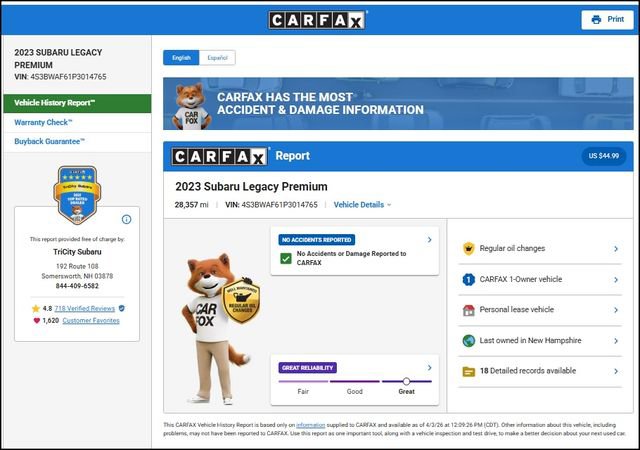Expand the Vehicle Details dropdown
Screen dimensions: 640x450
tap(362, 205)
